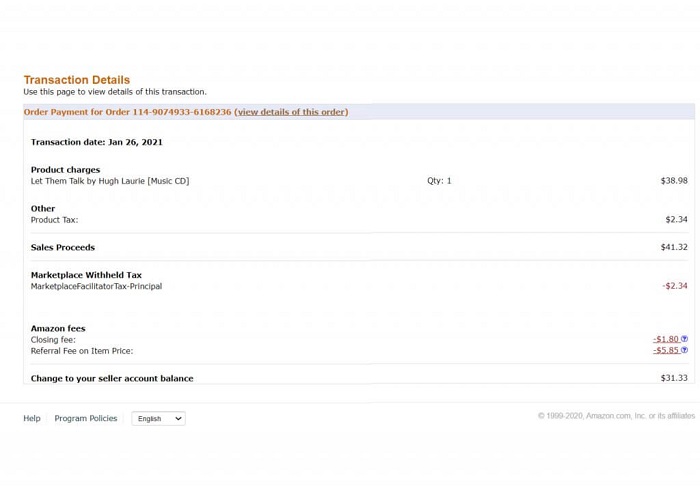Screen dimensions: 700x494
Task: Open the Help link in footer
Action: 32,418
